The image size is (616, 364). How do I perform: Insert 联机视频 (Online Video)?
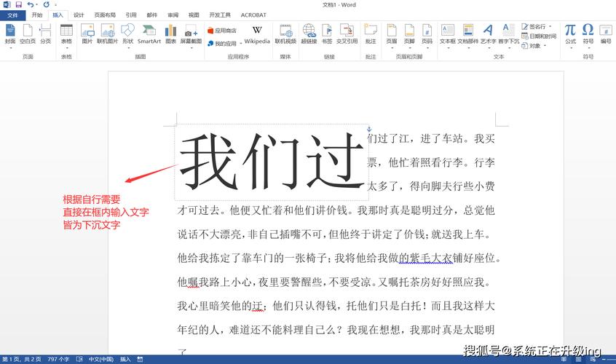click(285, 33)
